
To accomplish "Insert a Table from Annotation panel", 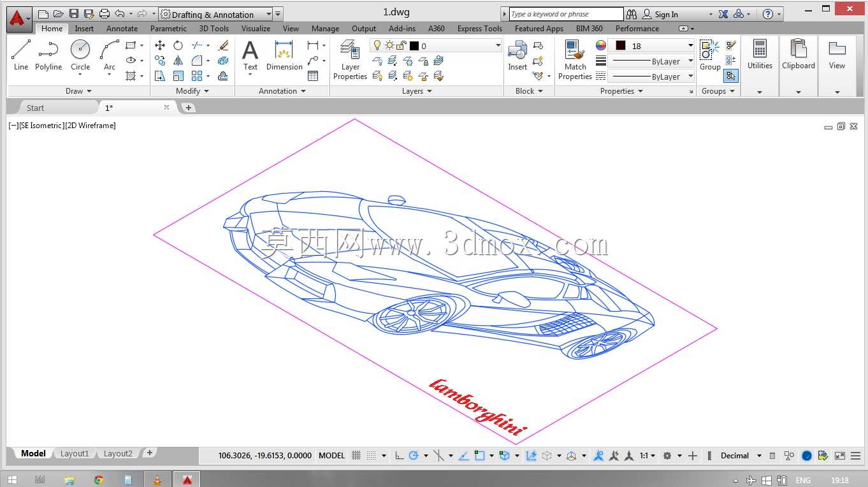I will click(x=313, y=76).
